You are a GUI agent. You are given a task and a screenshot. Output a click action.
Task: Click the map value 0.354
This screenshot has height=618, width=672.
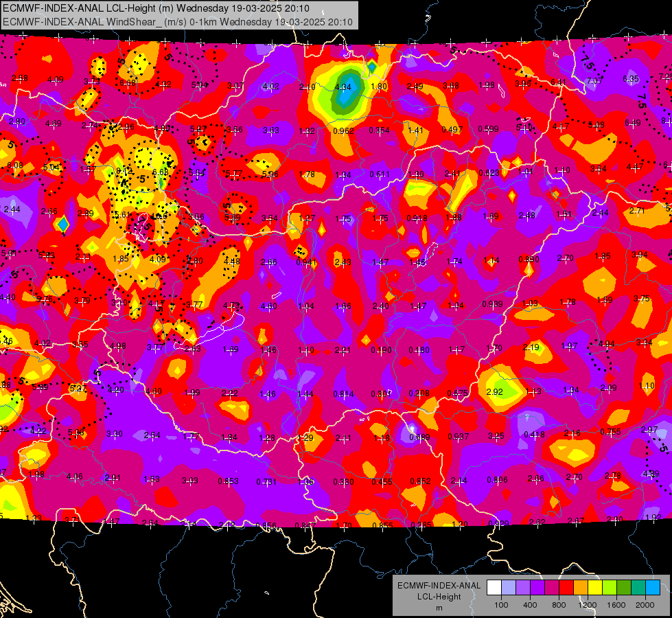(380, 130)
